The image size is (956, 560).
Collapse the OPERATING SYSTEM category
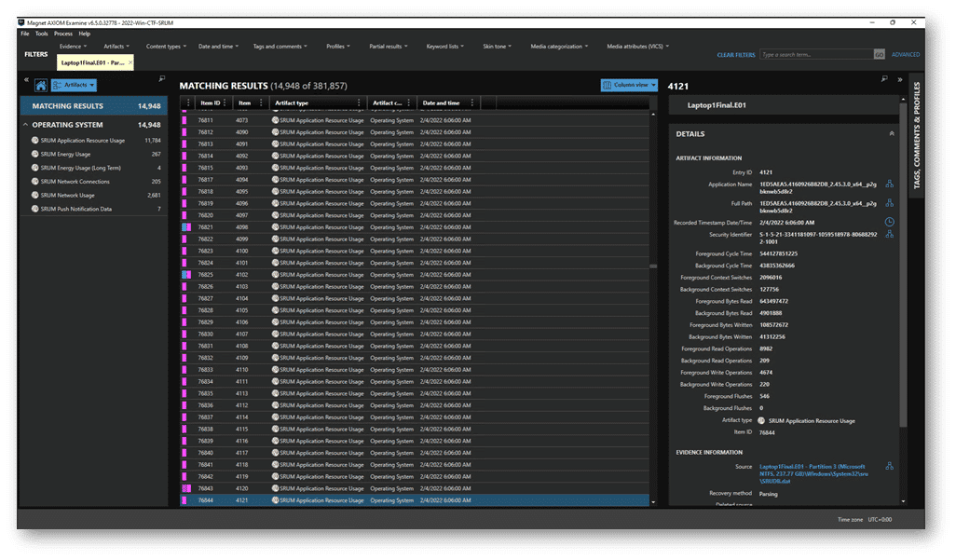click(x=25, y=125)
